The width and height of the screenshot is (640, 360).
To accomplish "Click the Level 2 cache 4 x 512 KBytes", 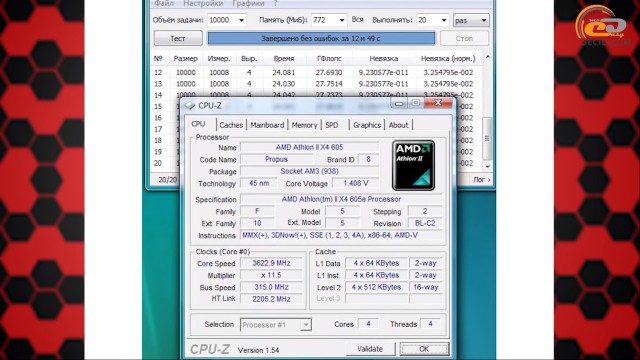I will (x=377, y=287).
